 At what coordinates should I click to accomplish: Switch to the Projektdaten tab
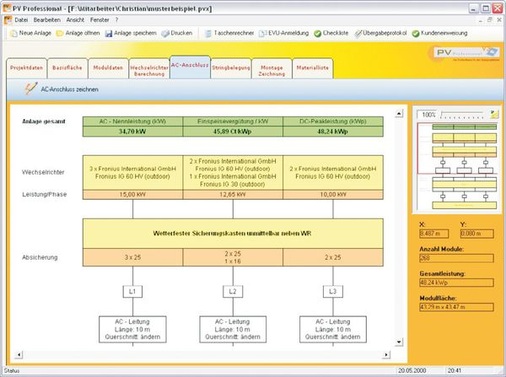point(27,68)
